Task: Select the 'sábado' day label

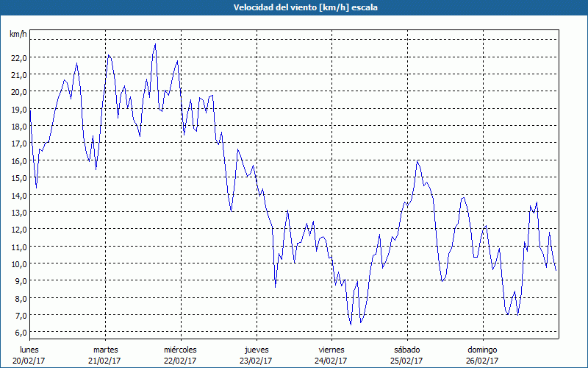Action: 406,349
